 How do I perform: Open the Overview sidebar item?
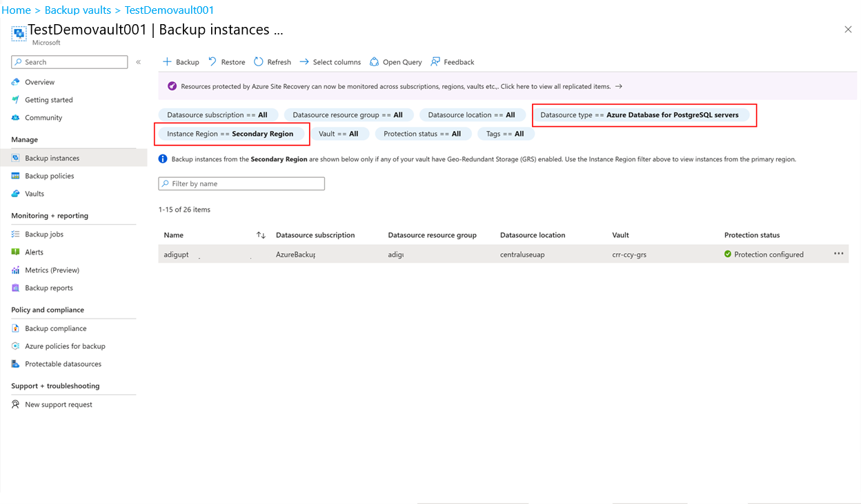tap(39, 82)
